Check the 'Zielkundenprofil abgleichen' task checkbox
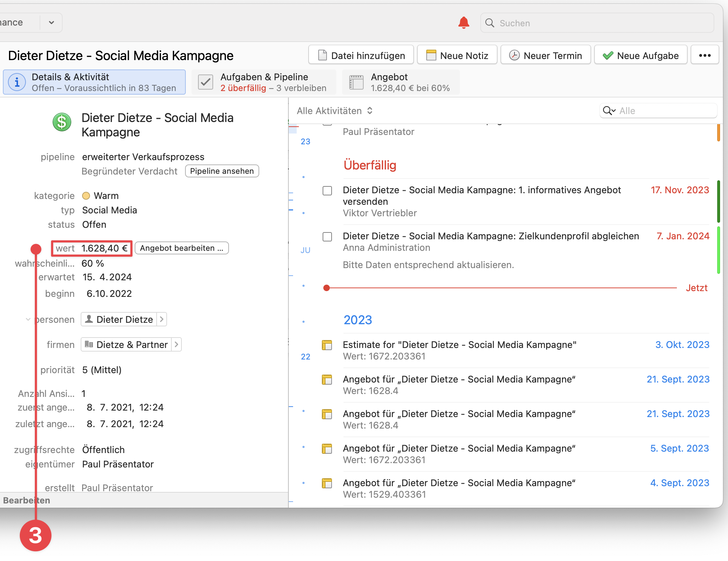This screenshot has height=561, width=728. tap(327, 237)
